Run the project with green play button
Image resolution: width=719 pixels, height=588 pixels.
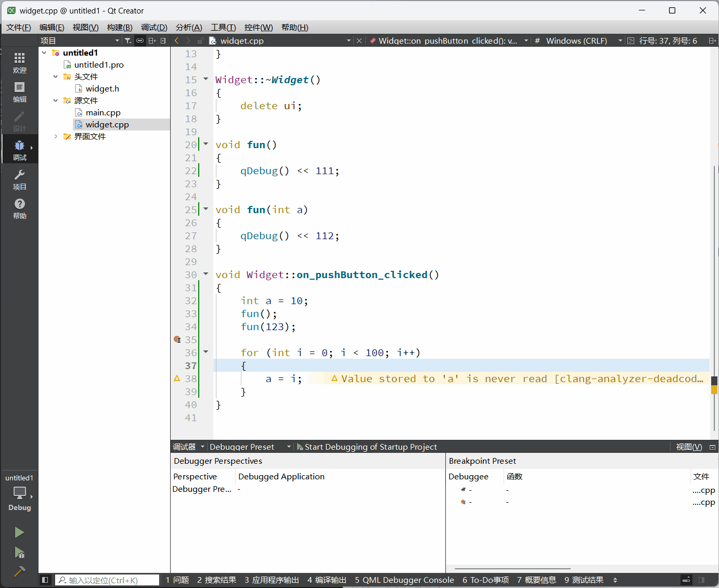[x=19, y=532]
